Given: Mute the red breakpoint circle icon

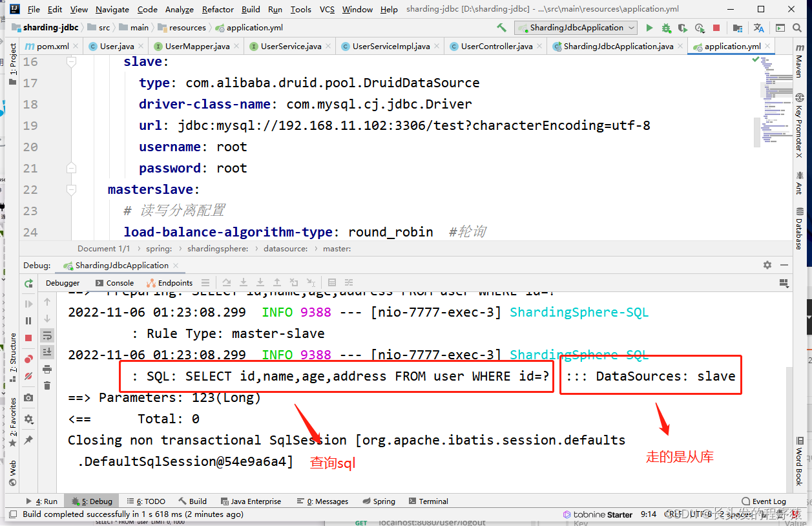Looking at the screenshot, I should pos(28,359).
